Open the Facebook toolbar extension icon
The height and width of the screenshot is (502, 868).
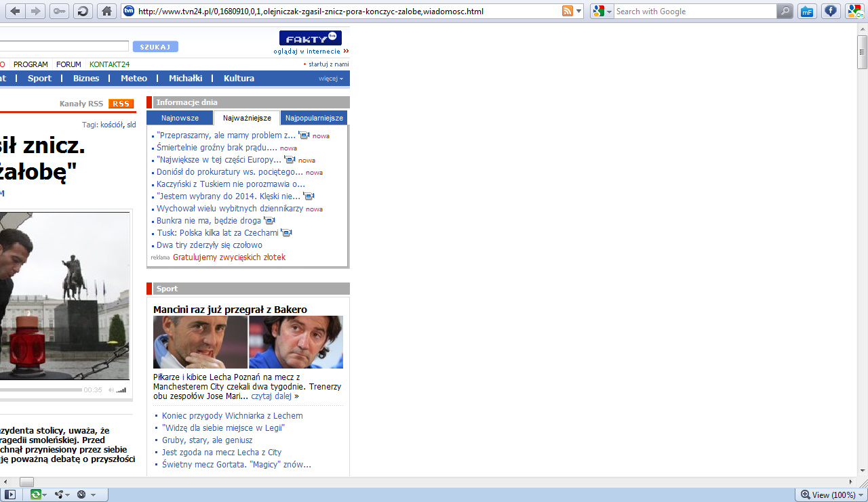click(830, 11)
